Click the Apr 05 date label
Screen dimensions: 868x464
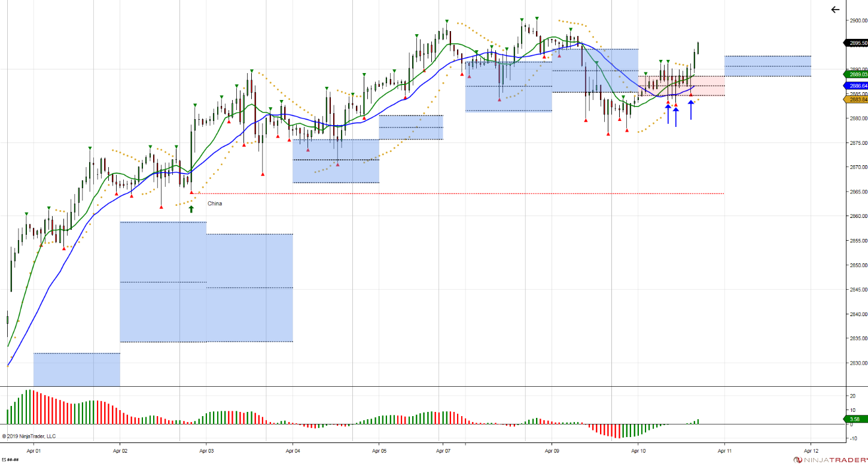pos(379,450)
